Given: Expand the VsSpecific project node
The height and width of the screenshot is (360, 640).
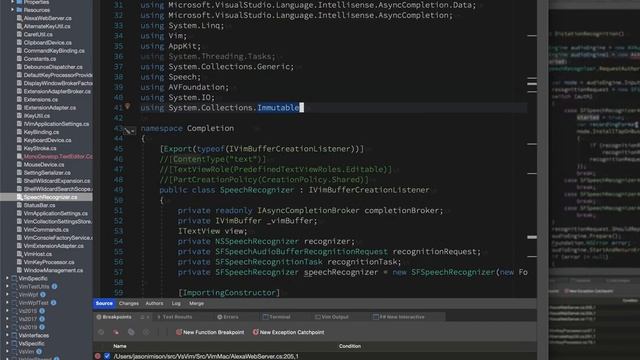Looking at the screenshot, I should coord(7,343).
